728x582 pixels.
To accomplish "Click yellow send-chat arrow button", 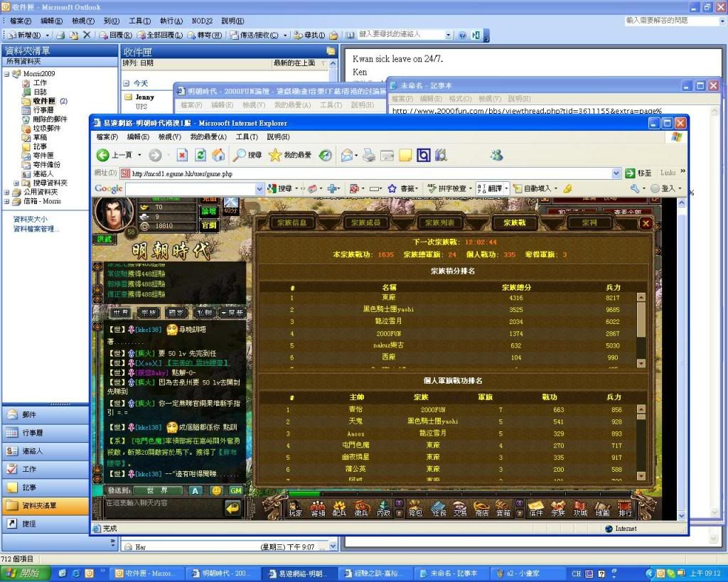I will click(232, 508).
